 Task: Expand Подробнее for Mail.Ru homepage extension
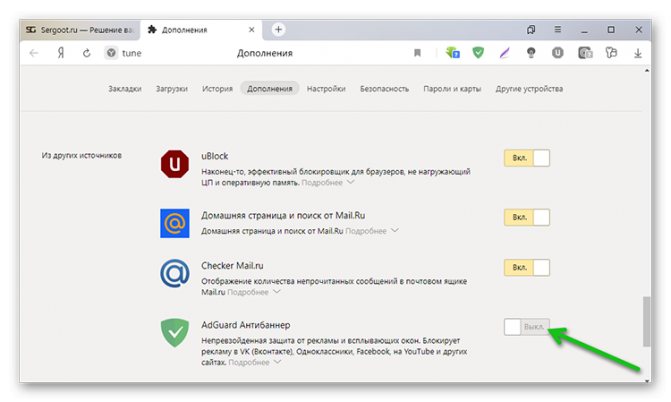tap(372, 231)
